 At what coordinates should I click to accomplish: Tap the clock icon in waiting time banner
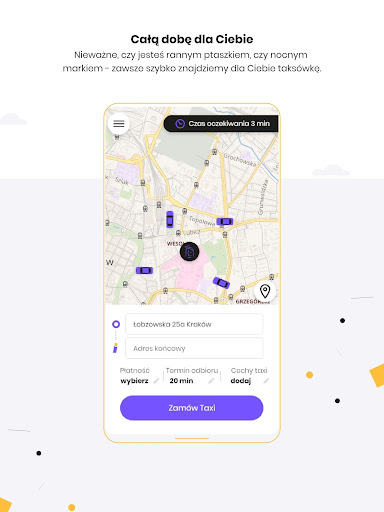[180, 124]
